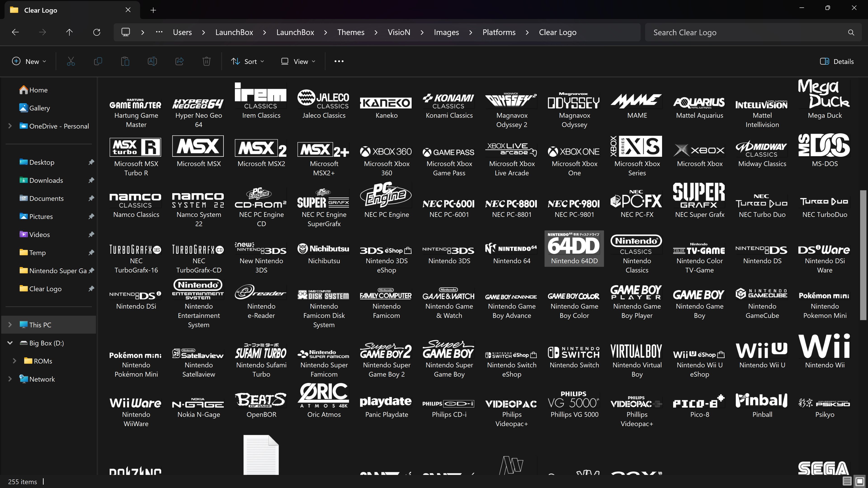Click the search magnifier icon
This screenshot has width=868, height=488.
[x=851, y=33]
